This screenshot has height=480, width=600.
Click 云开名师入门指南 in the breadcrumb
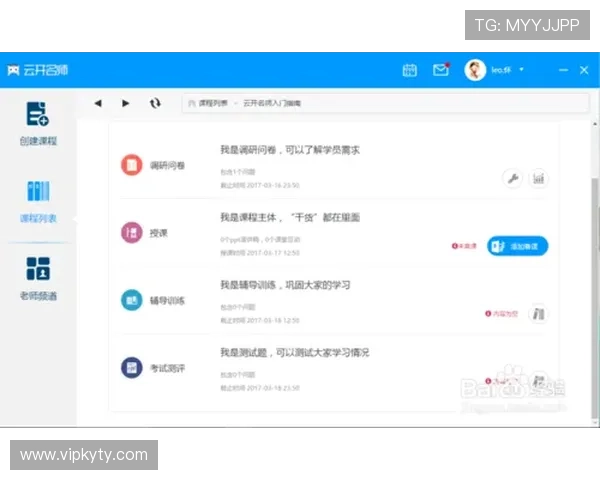(x=272, y=103)
